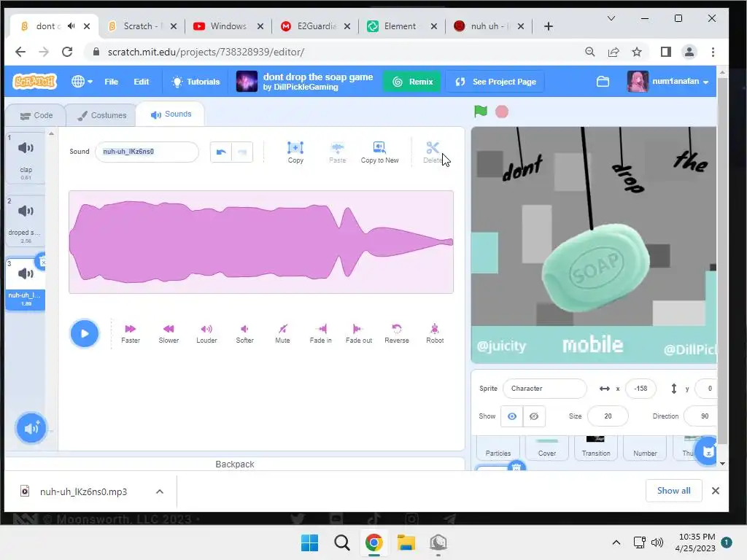Image resolution: width=747 pixels, height=560 pixels.
Task: Open My Stuff folder icon
Action: click(603, 82)
